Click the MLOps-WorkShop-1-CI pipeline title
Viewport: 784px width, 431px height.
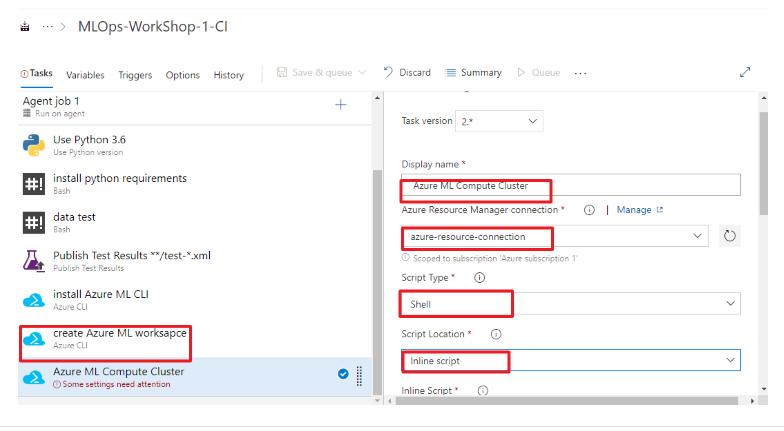[x=152, y=26]
